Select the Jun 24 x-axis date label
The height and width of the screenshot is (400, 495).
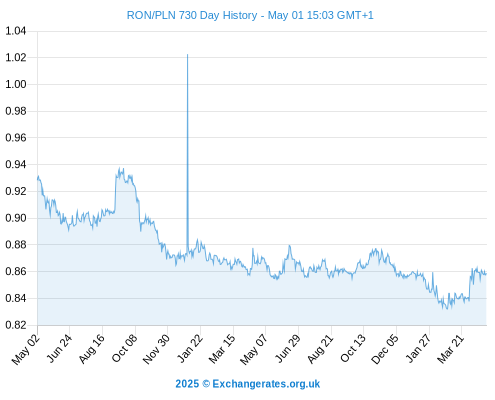59,348
